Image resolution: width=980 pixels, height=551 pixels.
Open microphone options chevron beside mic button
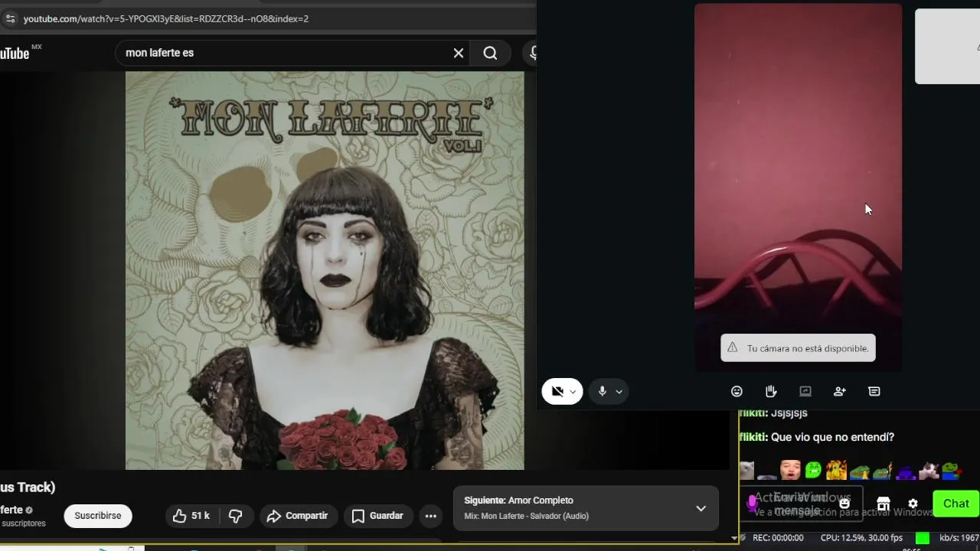619,392
